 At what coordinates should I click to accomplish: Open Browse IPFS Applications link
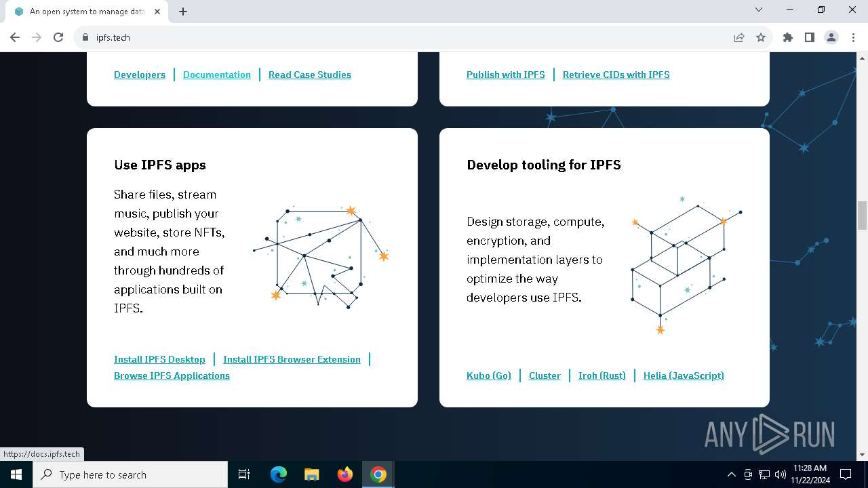[x=172, y=375]
